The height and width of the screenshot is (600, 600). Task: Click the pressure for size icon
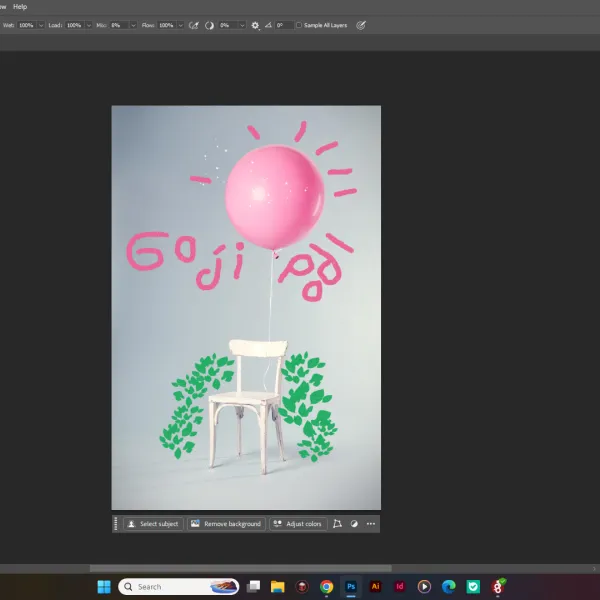click(361, 25)
